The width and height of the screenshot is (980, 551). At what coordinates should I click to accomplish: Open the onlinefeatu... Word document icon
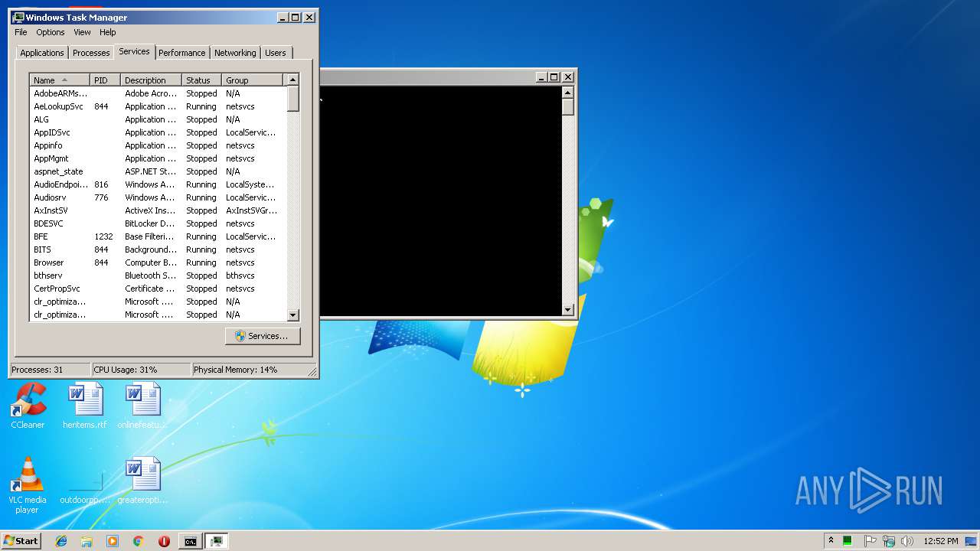tap(143, 406)
